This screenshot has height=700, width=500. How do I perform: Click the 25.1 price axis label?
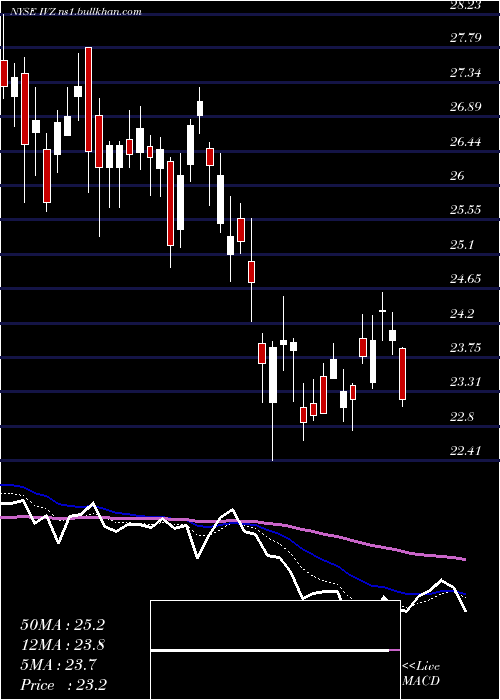462,245
